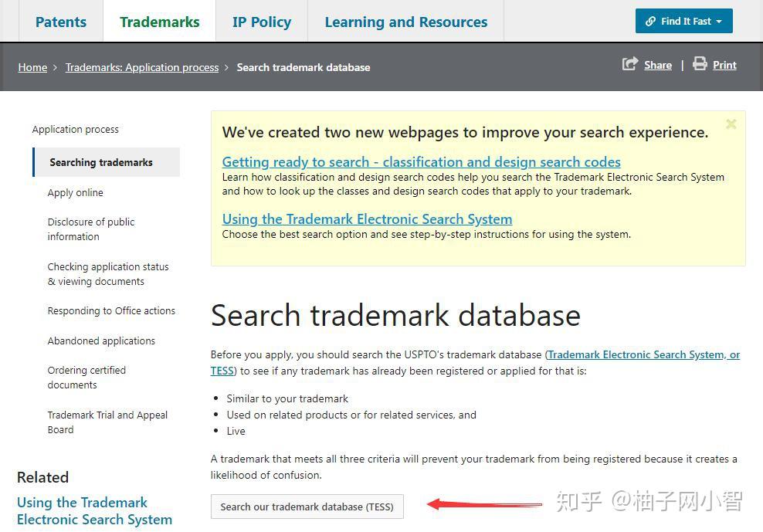Open Getting ready to search link
The height and width of the screenshot is (532, 763).
421,162
